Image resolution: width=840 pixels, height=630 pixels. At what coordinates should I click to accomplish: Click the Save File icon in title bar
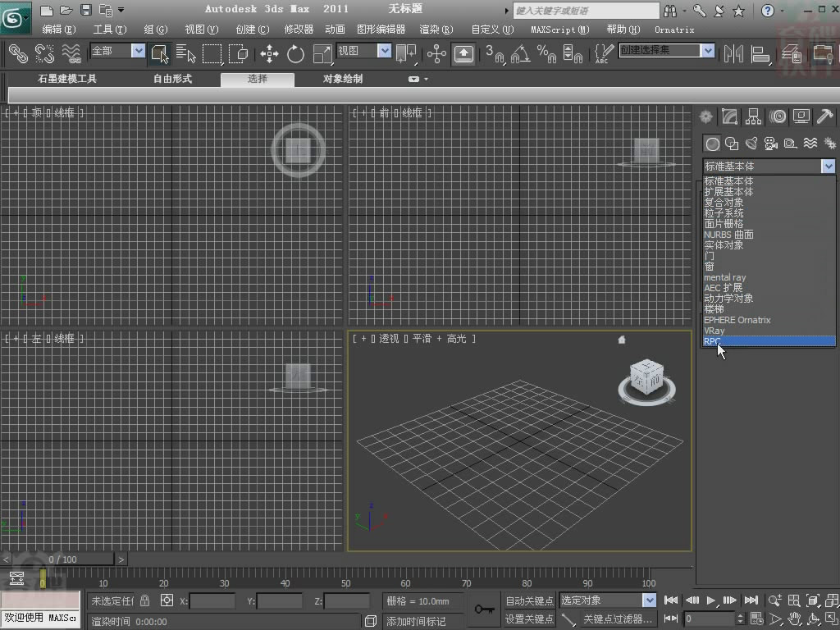tap(85, 10)
